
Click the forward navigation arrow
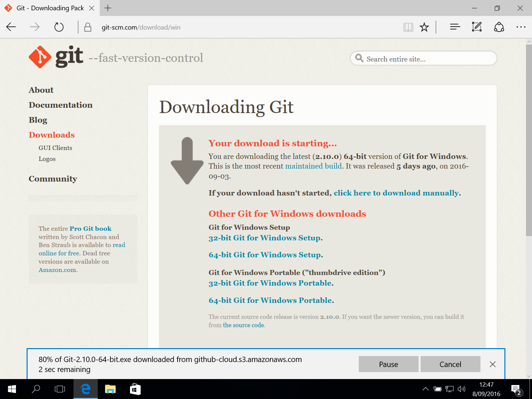tap(35, 27)
